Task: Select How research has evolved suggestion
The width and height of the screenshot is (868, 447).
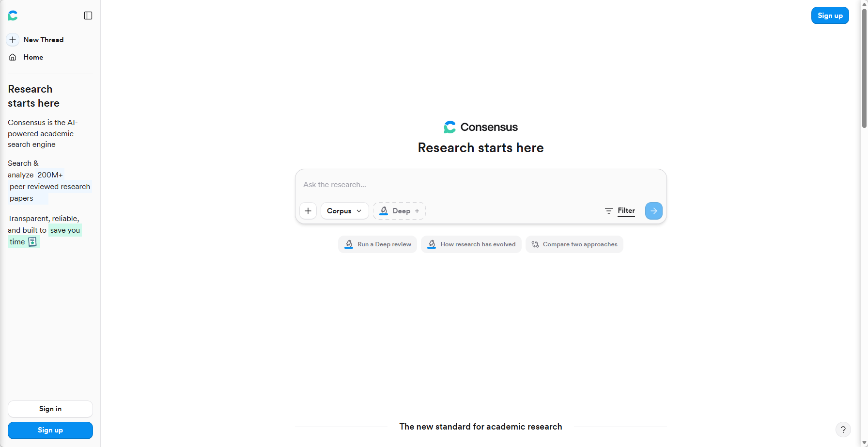Action: [471, 244]
